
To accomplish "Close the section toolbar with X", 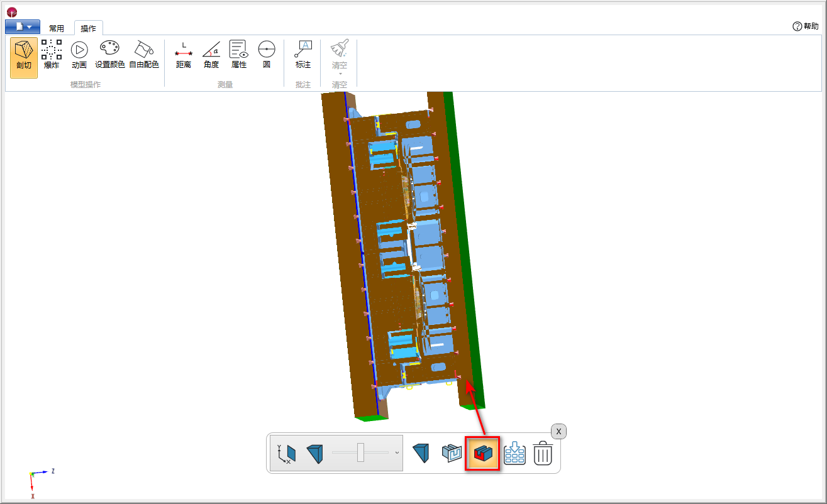I will 559,431.
